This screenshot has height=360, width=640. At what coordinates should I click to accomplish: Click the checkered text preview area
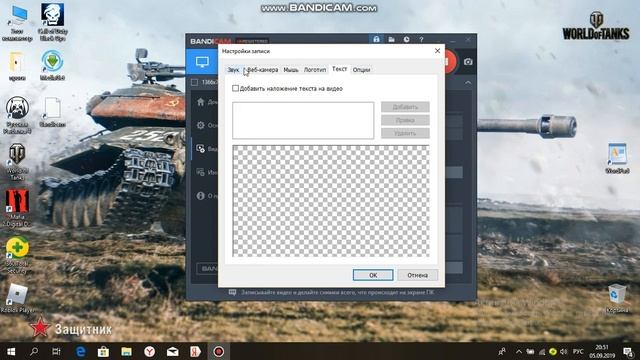click(331, 201)
